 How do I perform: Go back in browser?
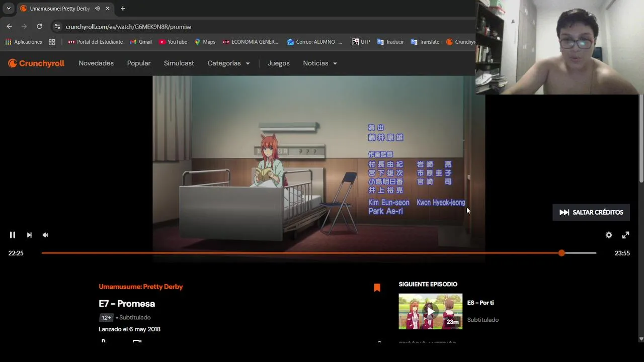(x=9, y=27)
